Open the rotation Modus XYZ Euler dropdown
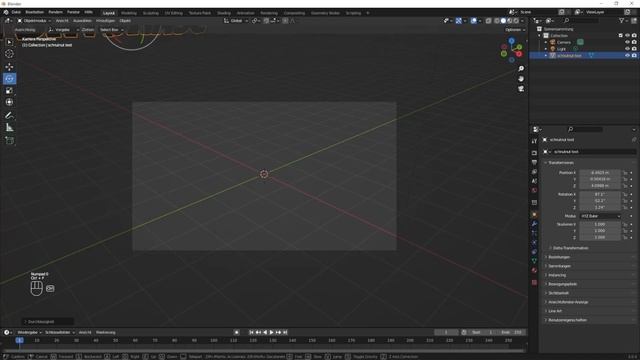The image size is (640, 360). (600, 216)
